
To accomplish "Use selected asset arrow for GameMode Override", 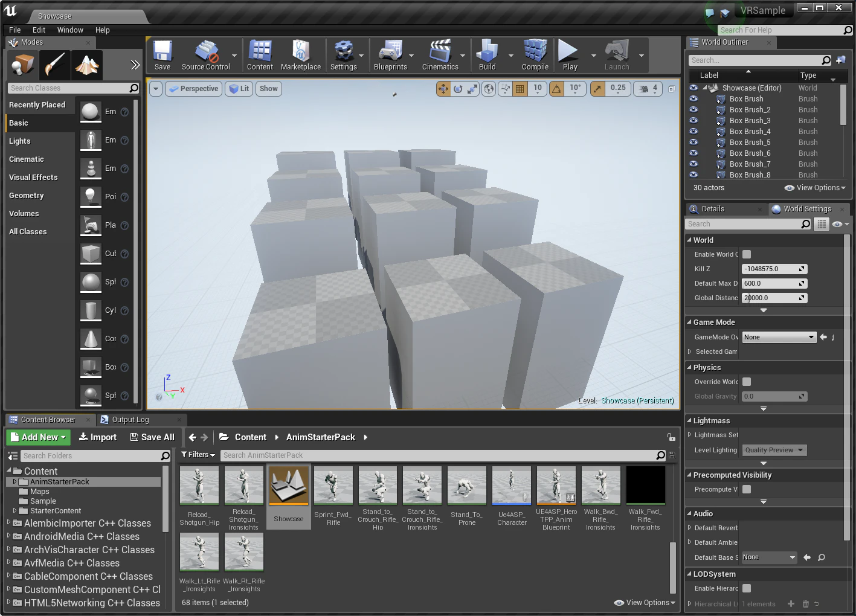I will click(x=823, y=337).
